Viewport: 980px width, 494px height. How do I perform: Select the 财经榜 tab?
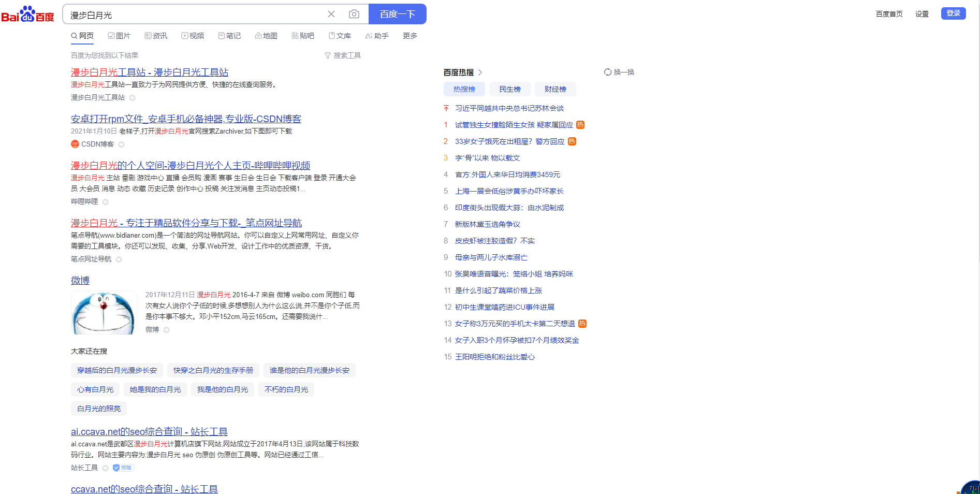(555, 89)
